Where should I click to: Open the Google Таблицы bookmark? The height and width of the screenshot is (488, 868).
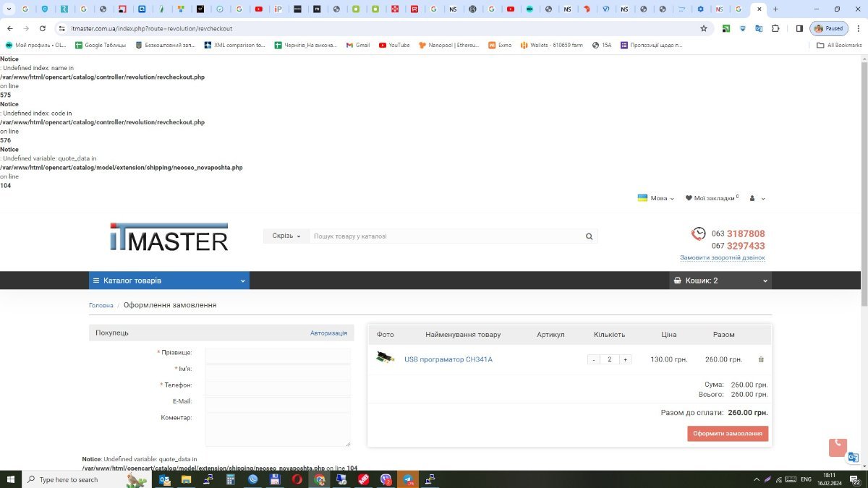coord(100,45)
